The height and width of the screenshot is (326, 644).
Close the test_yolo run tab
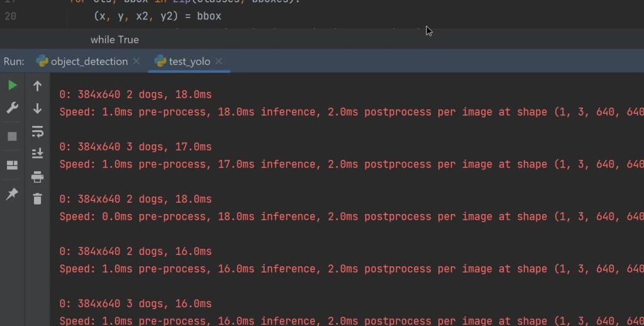click(x=219, y=61)
